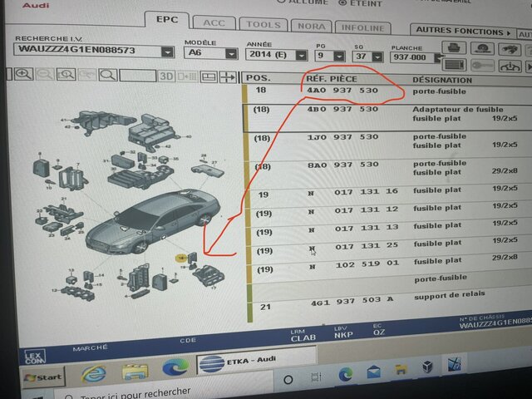Screen dimensions: 532x399
Task: Toggle the 3D view button
Action: [x=166, y=76]
